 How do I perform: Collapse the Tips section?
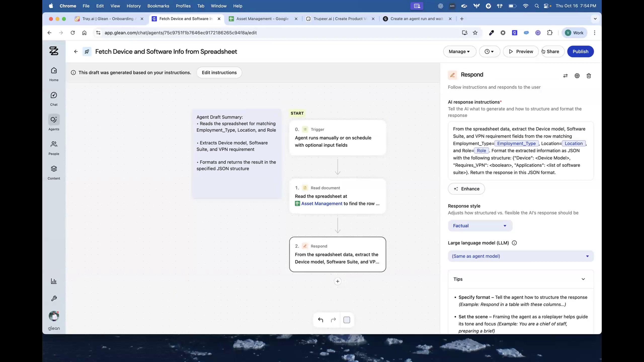tap(583, 279)
